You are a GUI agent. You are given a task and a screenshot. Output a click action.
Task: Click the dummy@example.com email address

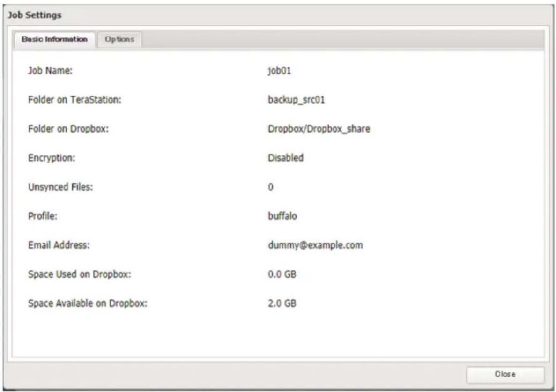click(x=315, y=245)
